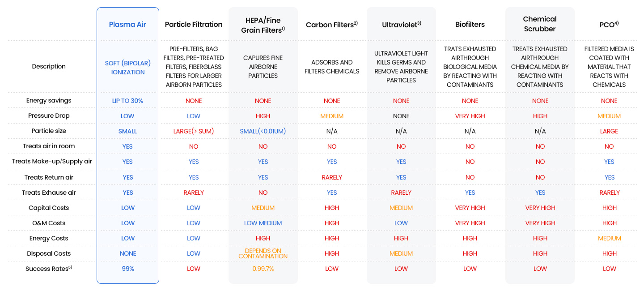Click the Description row label
The image size is (644, 291).
(49, 66)
